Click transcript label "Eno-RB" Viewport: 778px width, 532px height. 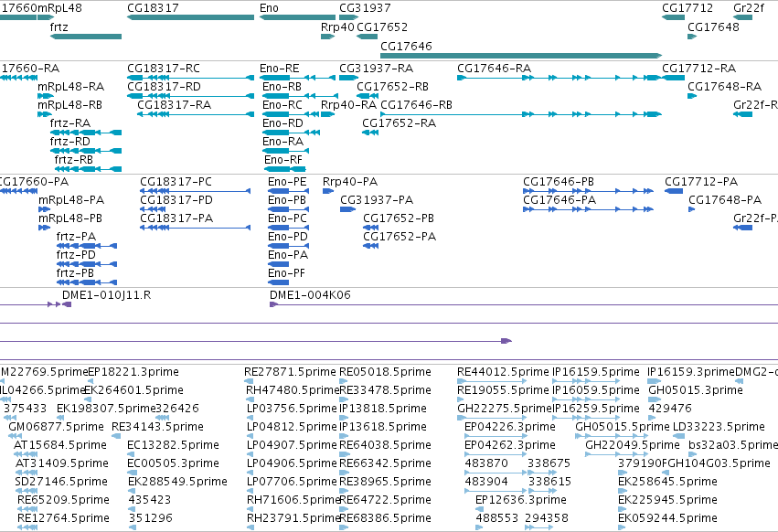(x=282, y=86)
